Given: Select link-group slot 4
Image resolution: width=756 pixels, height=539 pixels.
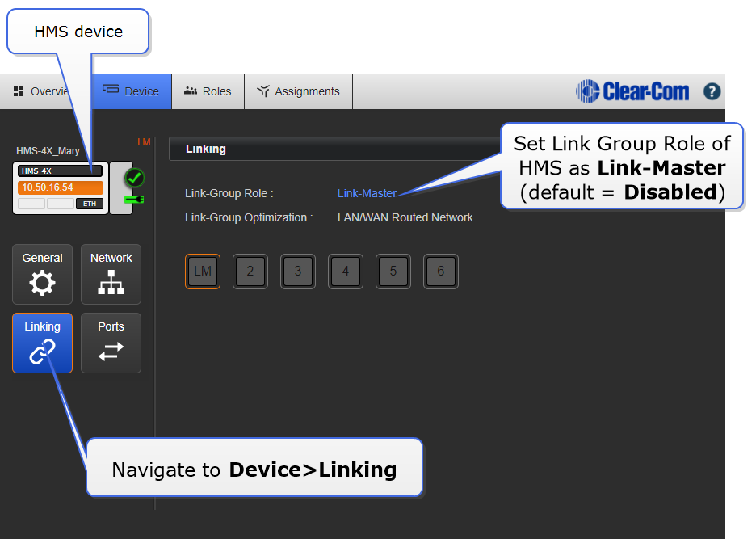Looking at the screenshot, I should tap(346, 272).
